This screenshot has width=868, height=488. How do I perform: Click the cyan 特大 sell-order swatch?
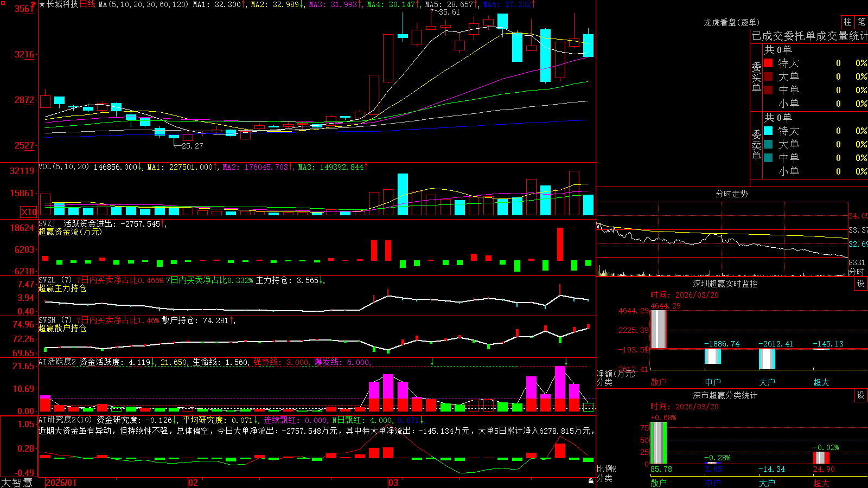click(768, 131)
